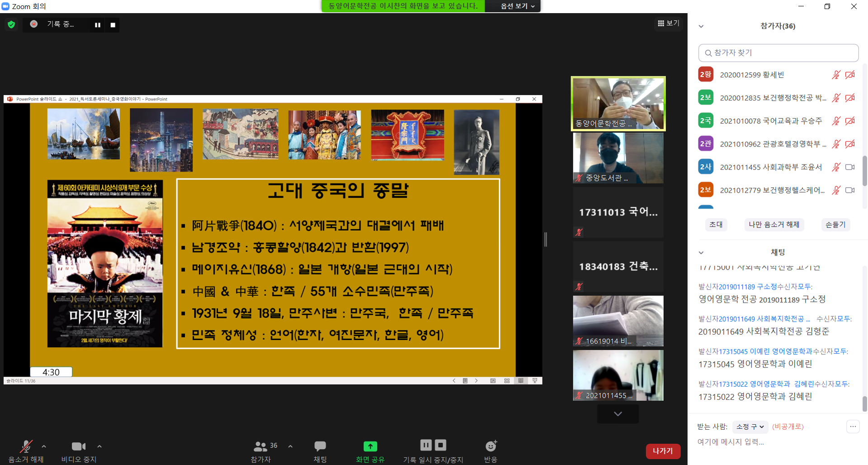
Task: Click the participants list scrollbar
Action: pyautogui.click(x=864, y=171)
